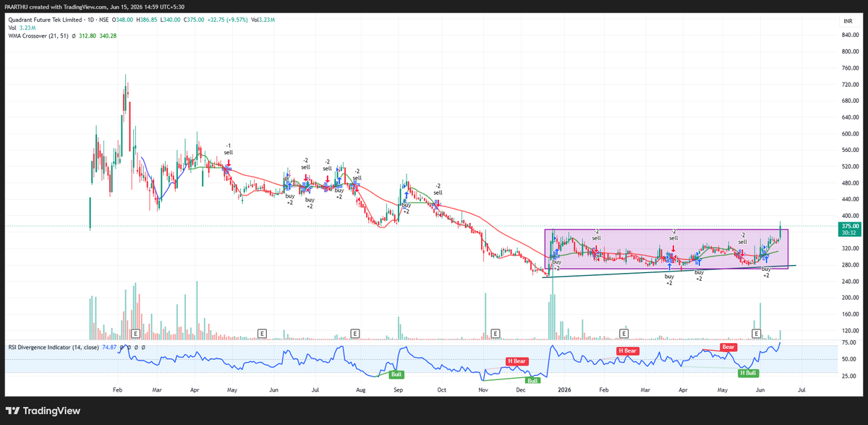Click the earnings E marker in late May 2025

point(261,333)
